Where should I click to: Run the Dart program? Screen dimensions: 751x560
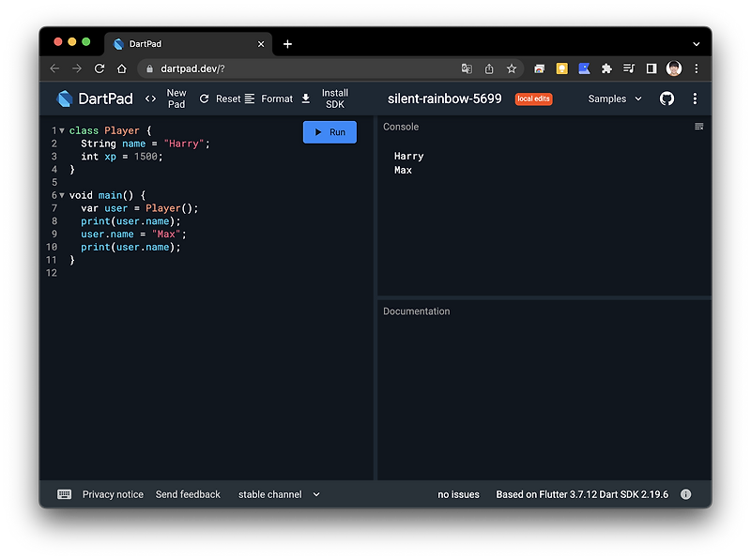click(x=330, y=131)
